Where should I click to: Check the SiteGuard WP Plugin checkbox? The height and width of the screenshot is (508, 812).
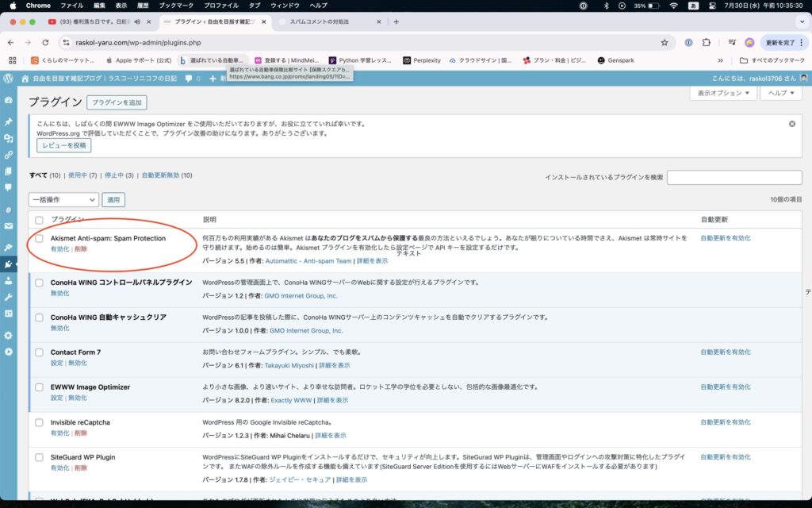pos(40,457)
